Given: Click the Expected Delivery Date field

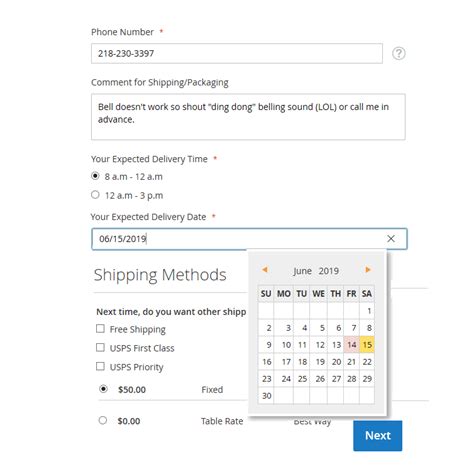Looking at the screenshot, I should pyautogui.click(x=249, y=239).
